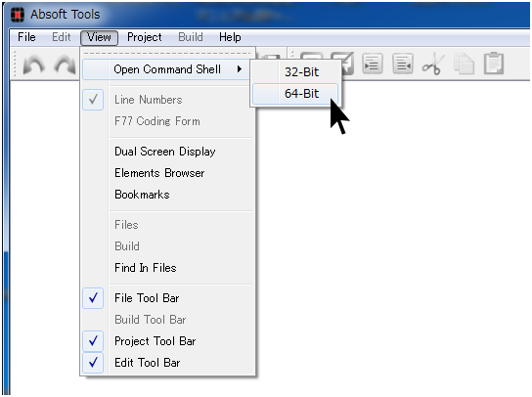Click the clipboard Paste icon
This screenshot has height=397, width=532.
(494, 64)
